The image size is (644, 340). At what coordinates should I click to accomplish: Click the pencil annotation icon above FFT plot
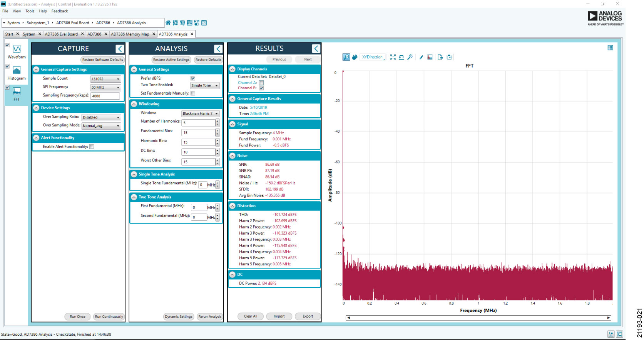pos(421,57)
